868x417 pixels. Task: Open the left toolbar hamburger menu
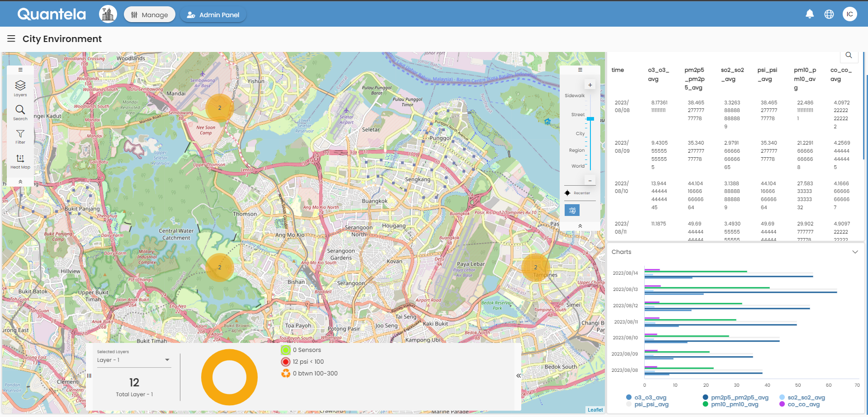point(20,70)
